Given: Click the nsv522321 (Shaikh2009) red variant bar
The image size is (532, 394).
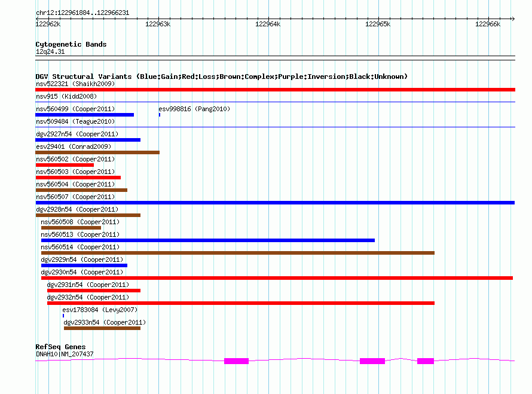Looking at the screenshot, I should click(275, 90).
